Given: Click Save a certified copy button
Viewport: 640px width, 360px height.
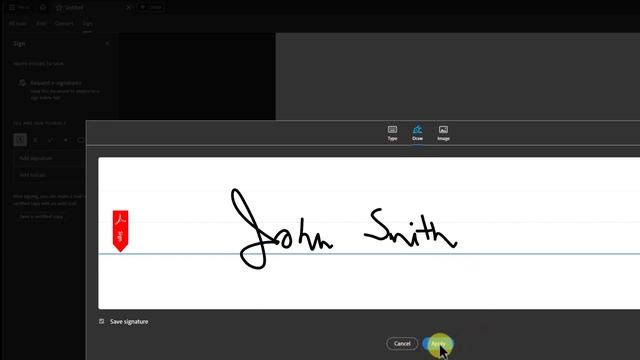Looking at the screenshot, I should pyautogui.click(x=41, y=216).
